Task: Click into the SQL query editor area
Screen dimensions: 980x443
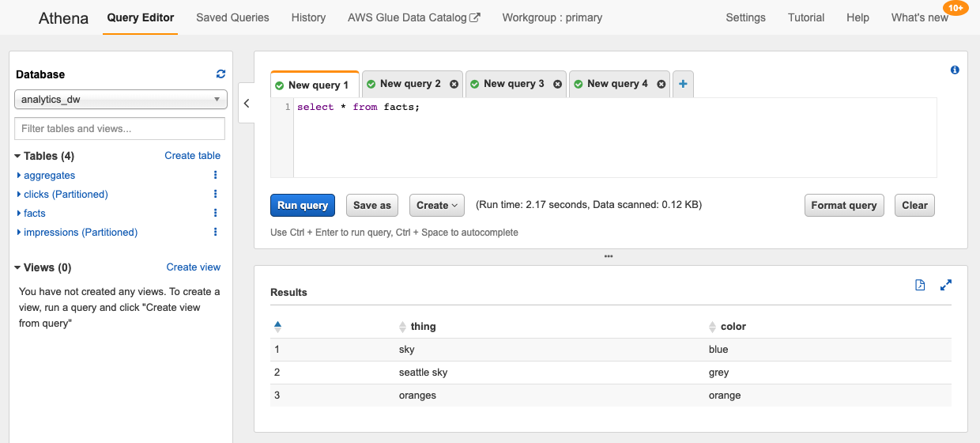Action: point(615,138)
